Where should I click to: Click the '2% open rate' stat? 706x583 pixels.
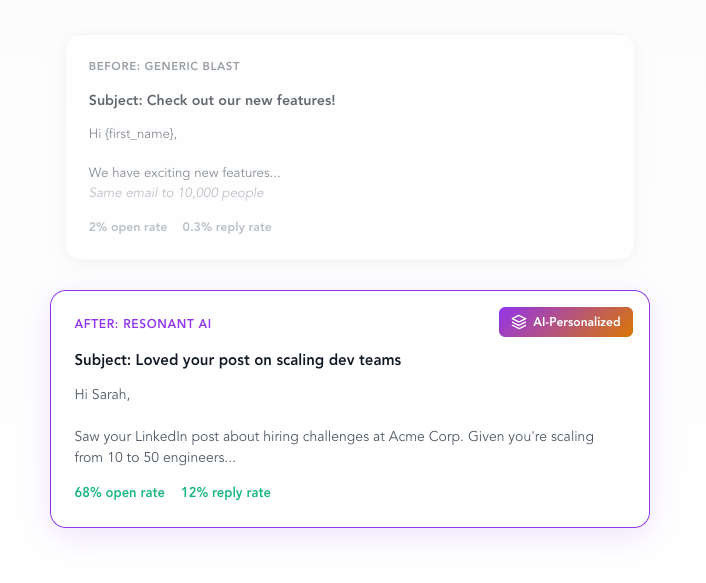click(128, 227)
